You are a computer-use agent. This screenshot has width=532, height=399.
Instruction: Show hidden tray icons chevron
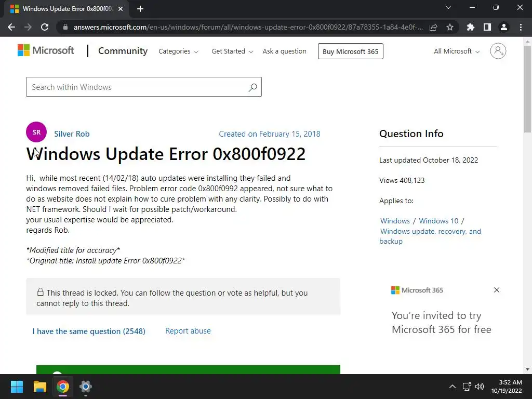[x=453, y=387]
